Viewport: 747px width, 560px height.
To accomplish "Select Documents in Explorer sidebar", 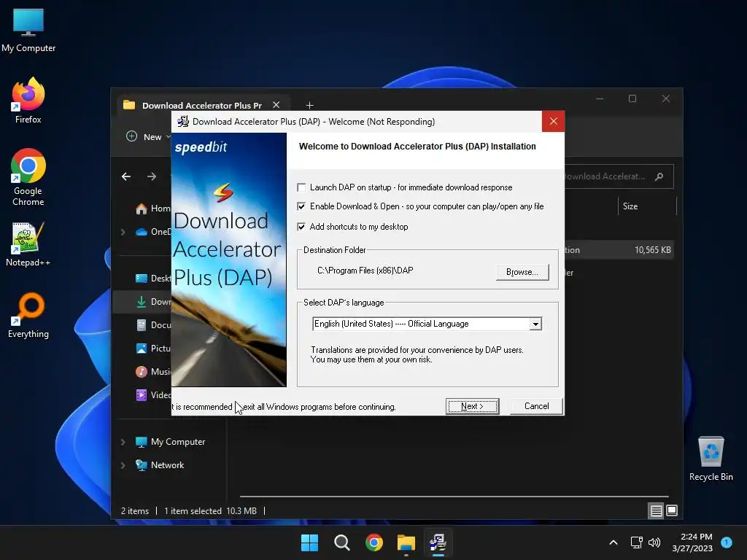I will [152, 324].
